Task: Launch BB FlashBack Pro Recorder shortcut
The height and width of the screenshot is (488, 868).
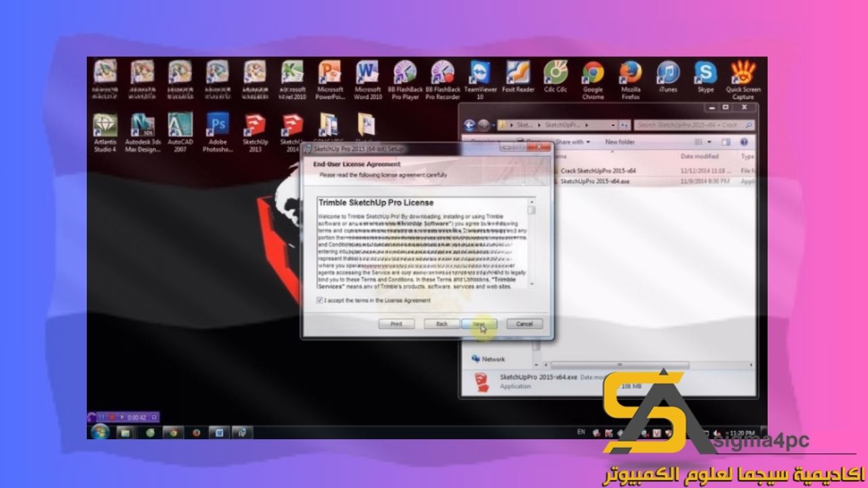Action: point(443,80)
